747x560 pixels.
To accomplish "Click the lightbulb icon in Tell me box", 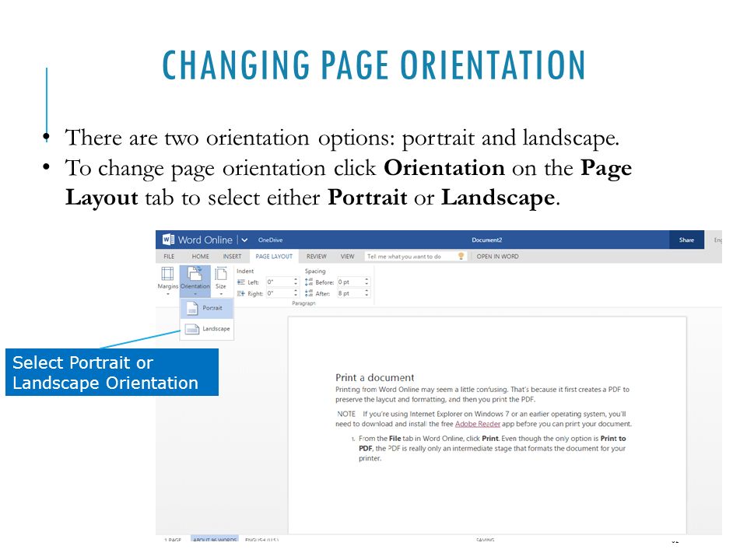I will coord(461,256).
